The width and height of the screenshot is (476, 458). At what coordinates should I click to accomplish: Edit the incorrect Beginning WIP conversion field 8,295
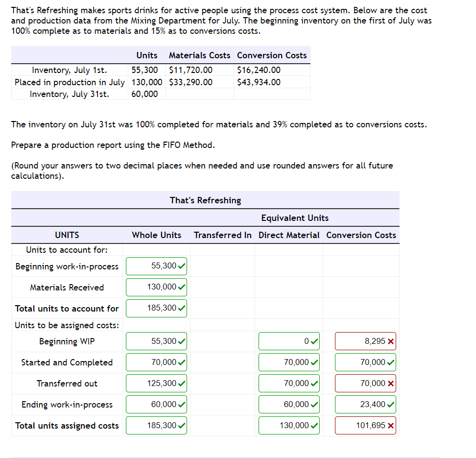(x=365, y=341)
